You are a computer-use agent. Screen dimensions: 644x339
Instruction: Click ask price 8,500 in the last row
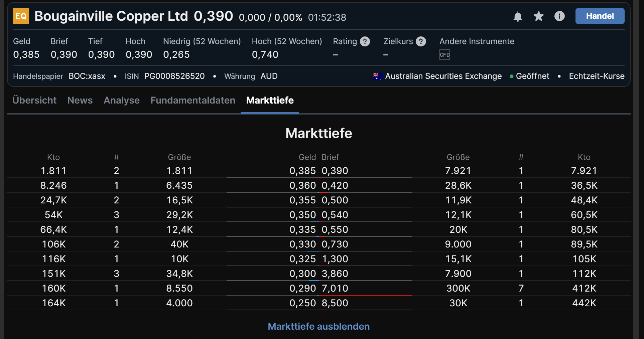point(335,303)
